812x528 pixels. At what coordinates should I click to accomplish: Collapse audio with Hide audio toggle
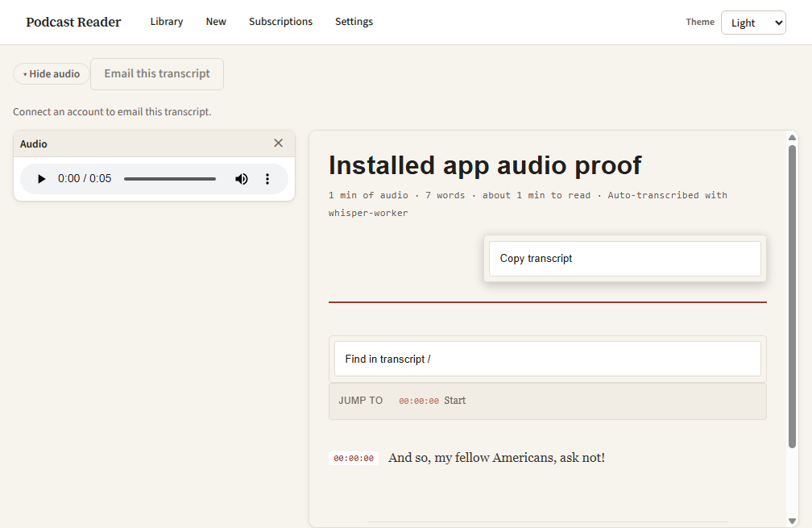[x=52, y=73]
